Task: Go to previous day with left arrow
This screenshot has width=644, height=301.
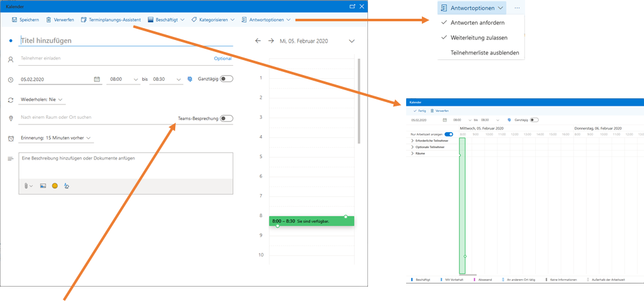Action: coord(258,41)
